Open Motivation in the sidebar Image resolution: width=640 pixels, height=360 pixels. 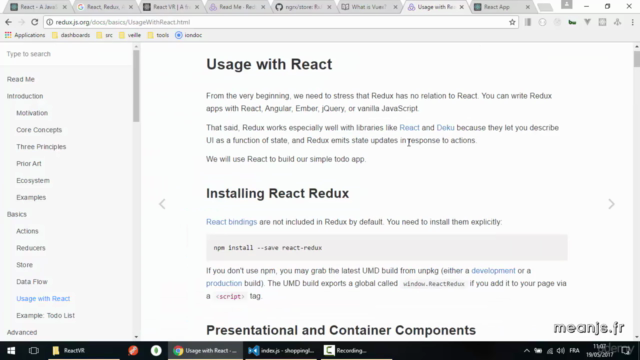[x=32, y=113]
